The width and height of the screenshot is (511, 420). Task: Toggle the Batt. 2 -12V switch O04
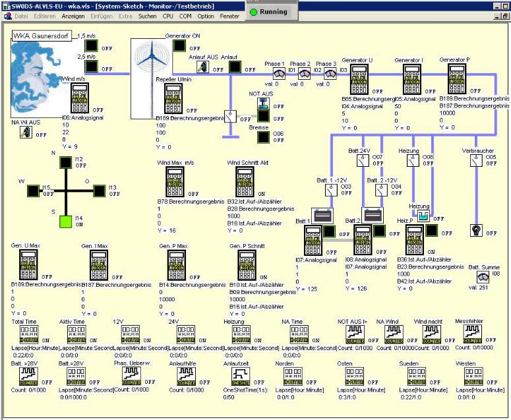click(x=381, y=190)
